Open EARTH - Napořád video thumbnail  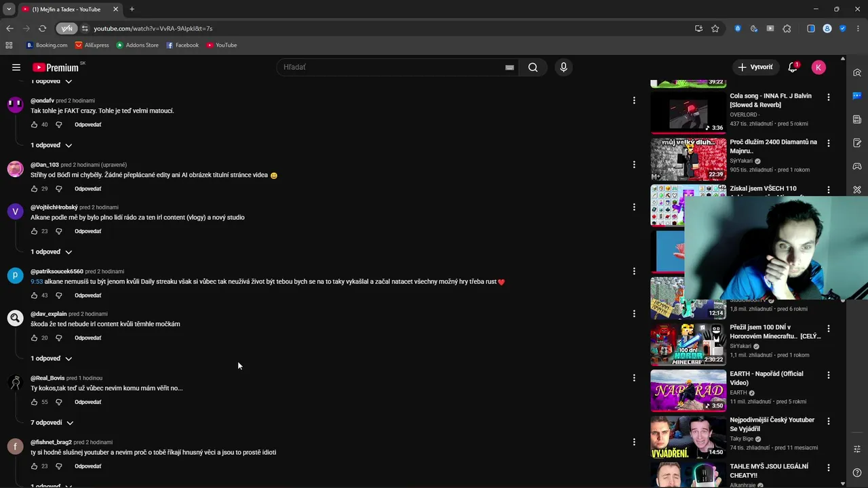[x=688, y=390]
